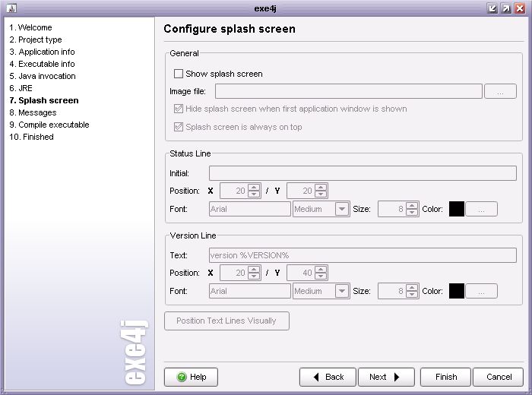This screenshot has width=532, height=395.
Task: Increase Status Line X position
Action: pos(254,187)
